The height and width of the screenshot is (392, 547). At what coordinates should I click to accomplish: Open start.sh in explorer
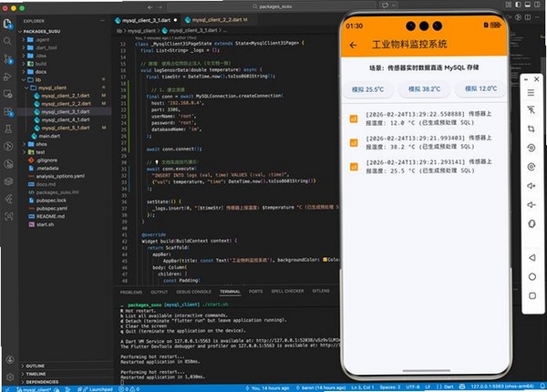tap(45, 224)
